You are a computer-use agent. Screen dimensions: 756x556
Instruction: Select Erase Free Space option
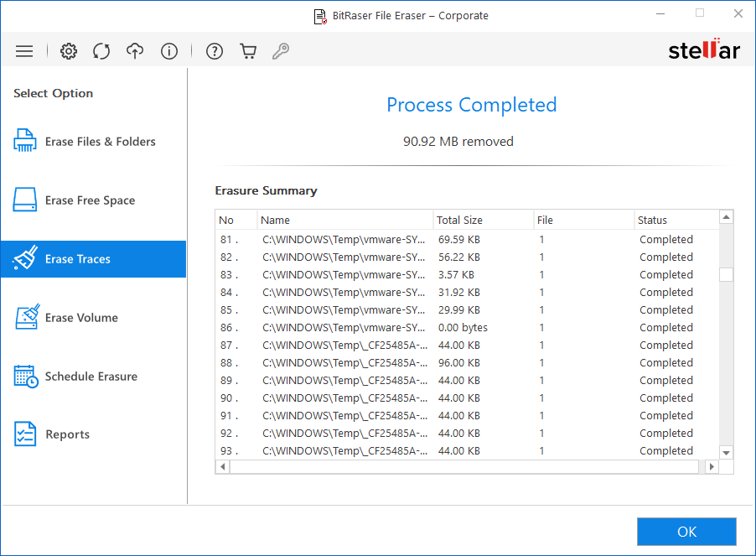[93, 200]
